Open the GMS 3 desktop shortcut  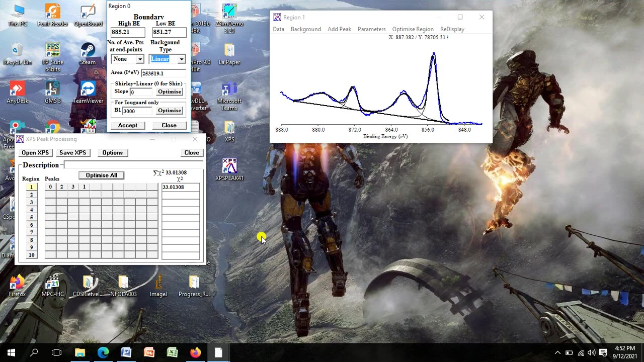53,93
